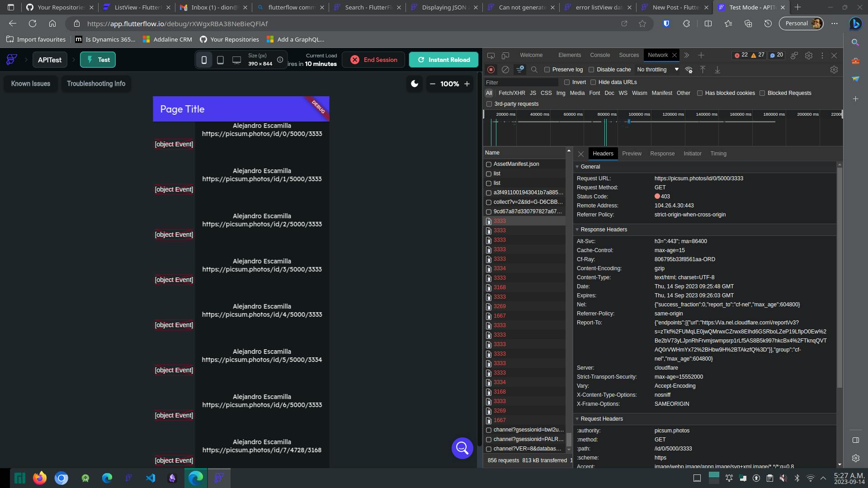Click the purple search floating button
This screenshot has height=488, width=868.
462,448
